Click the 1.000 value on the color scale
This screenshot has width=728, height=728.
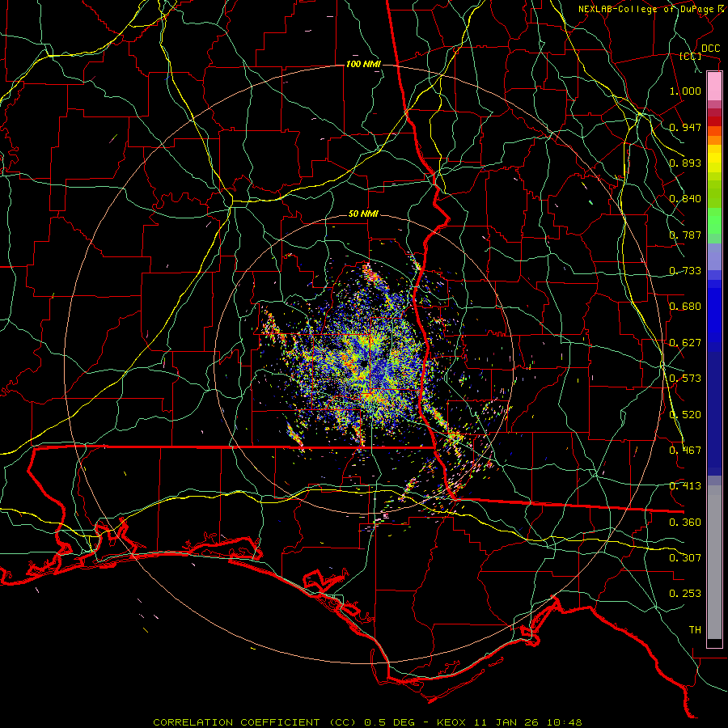point(685,91)
